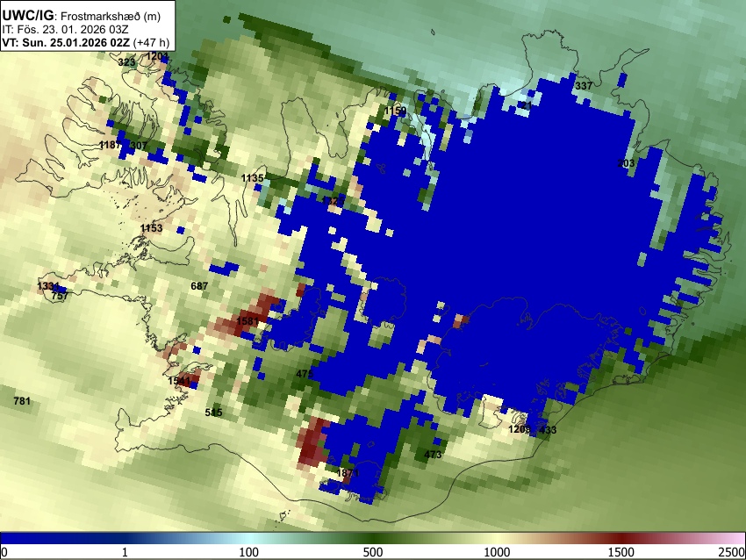Click the map value label '475'
Viewport: 746px width, 560px height.
pos(305,374)
